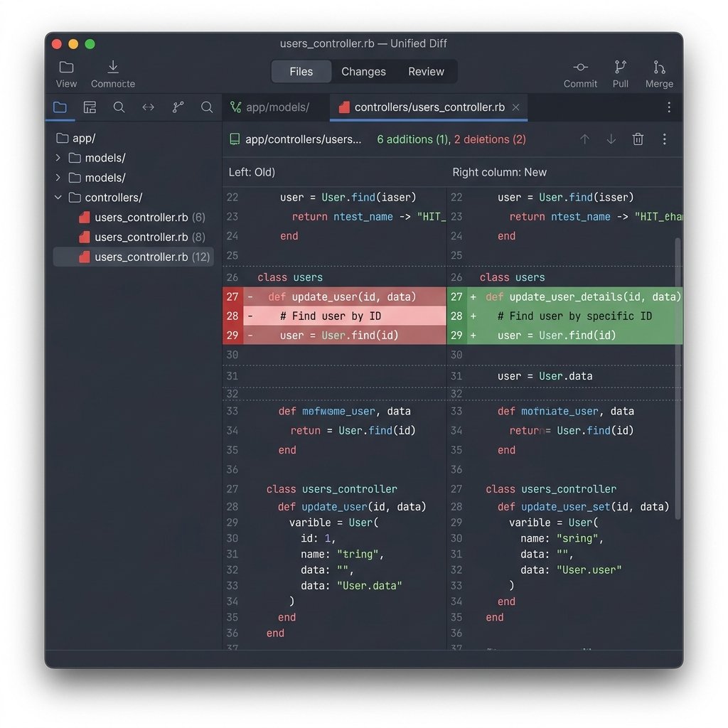The image size is (728, 728).
Task: Collapse the controllers/ folder
Action: pyautogui.click(x=58, y=198)
